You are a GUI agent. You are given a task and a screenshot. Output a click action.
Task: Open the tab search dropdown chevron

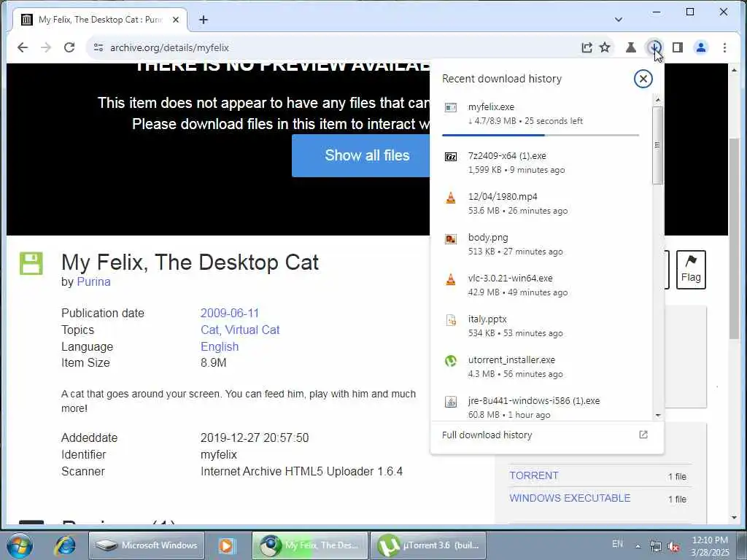(619, 20)
